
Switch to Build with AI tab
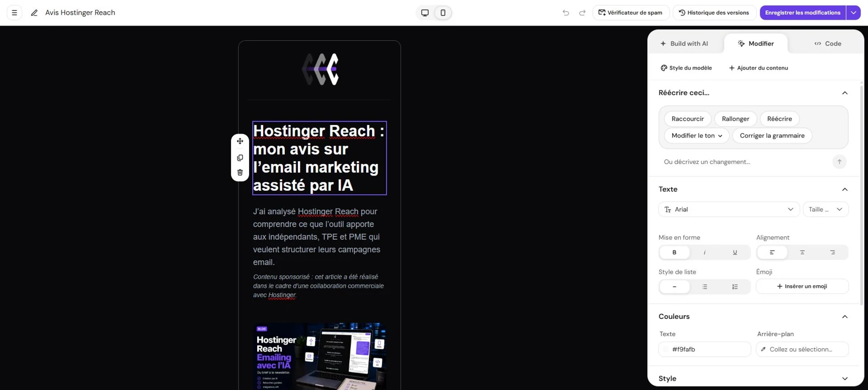click(x=684, y=43)
